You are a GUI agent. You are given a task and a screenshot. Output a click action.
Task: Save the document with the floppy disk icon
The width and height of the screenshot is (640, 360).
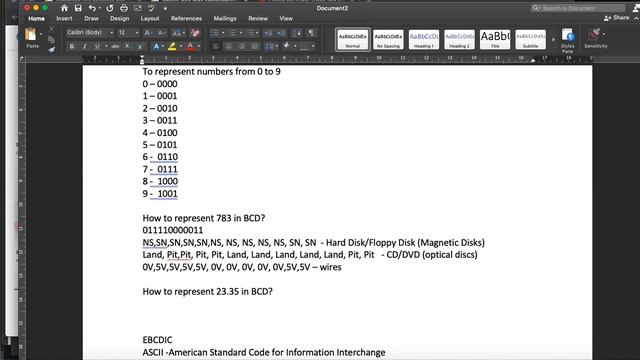click(x=78, y=8)
